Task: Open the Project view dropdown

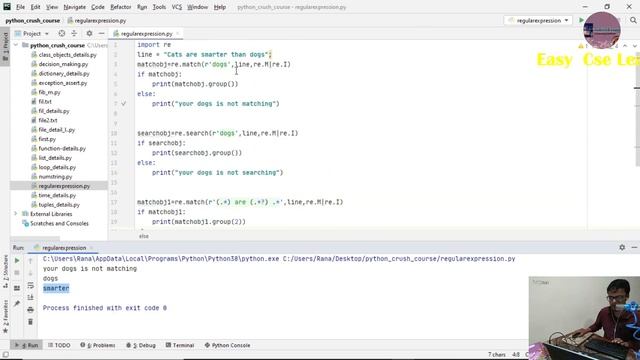Action: pos(32,33)
